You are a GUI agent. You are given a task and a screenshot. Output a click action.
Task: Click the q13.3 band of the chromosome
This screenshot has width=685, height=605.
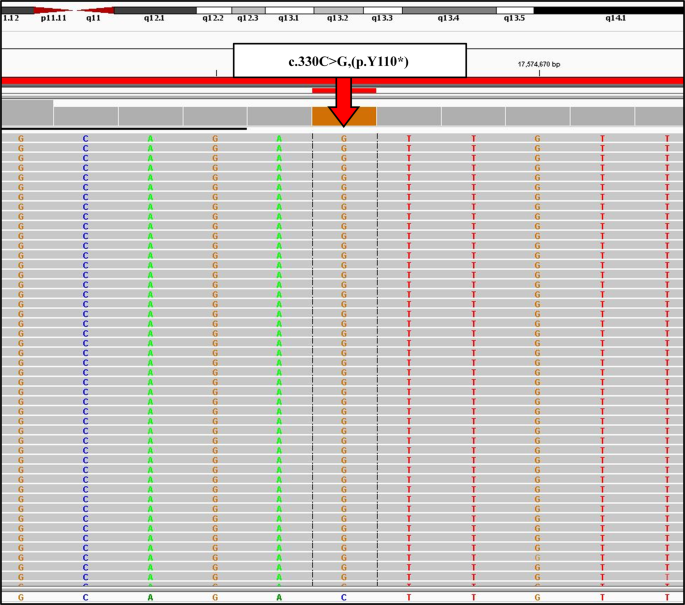click(x=383, y=10)
